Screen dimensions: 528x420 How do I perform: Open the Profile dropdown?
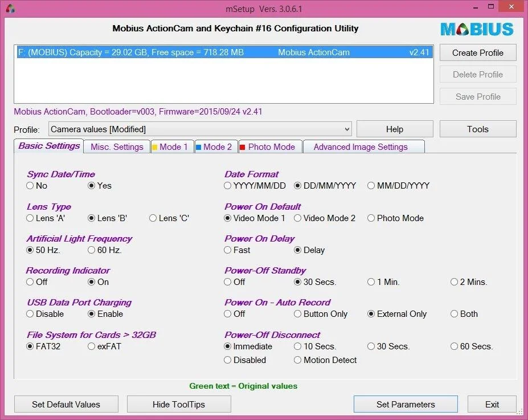click(x=200, y=129)
